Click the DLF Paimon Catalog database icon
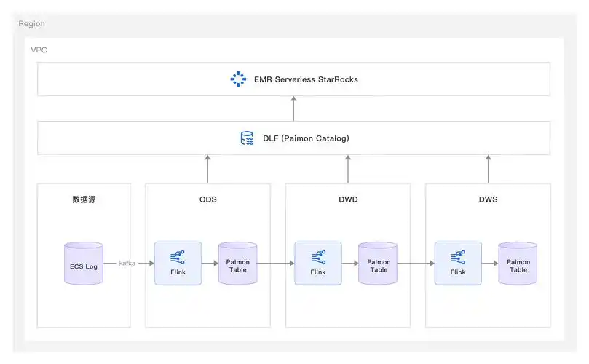Viewport: 589px width, 364px height. 247,138
